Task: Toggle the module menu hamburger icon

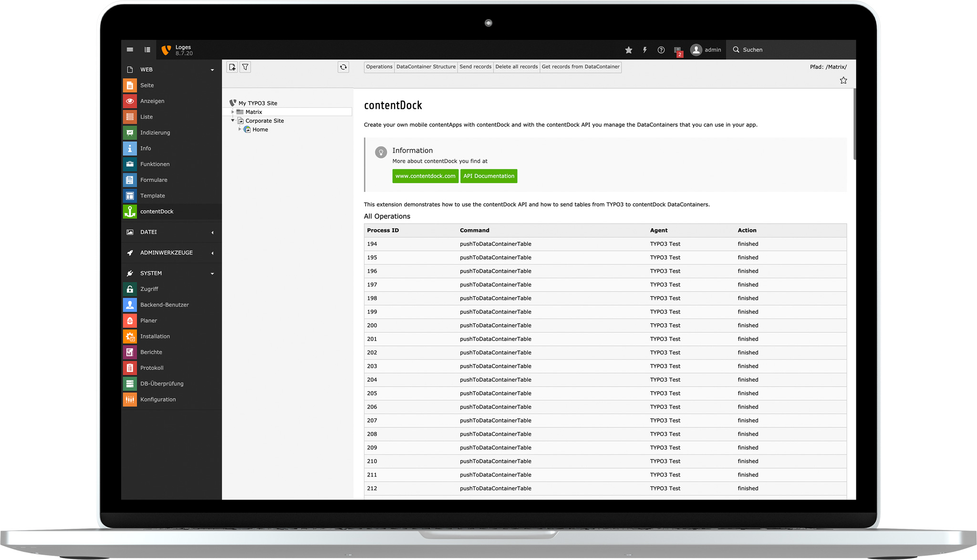Action: (130, 50)
